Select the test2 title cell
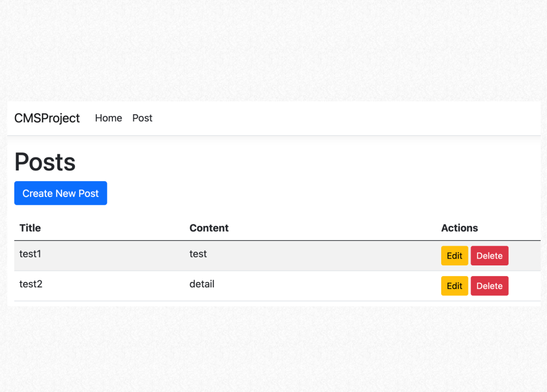The width and height of the screenshot is (547, 392). [x=31, y=284]
